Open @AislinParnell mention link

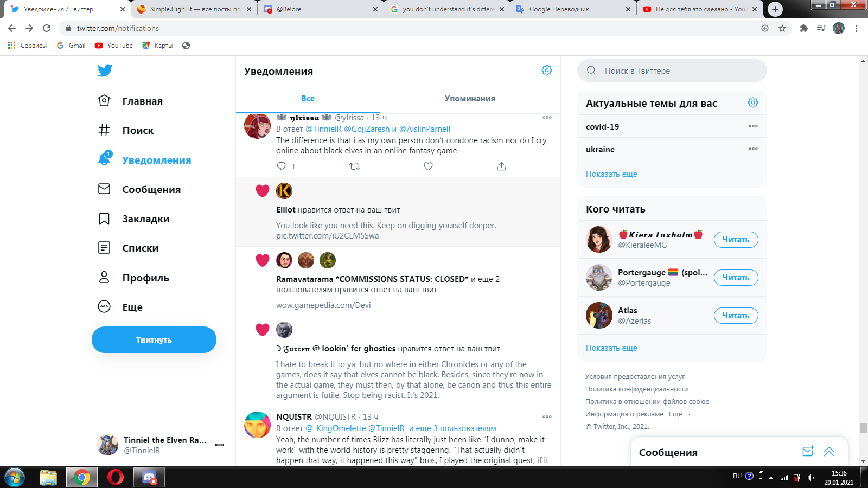tap(425, 129)
